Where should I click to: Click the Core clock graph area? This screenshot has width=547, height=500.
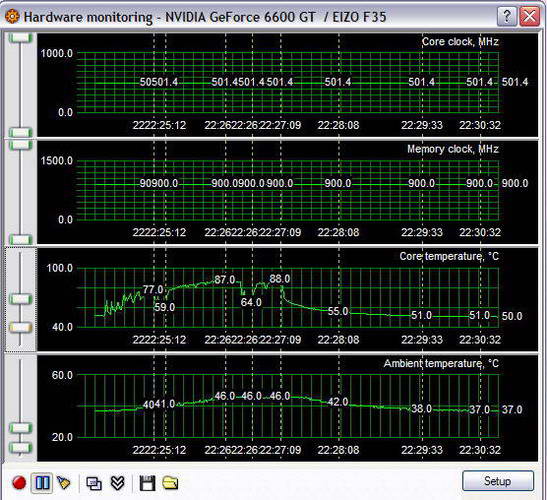click(x=287, y=85)
